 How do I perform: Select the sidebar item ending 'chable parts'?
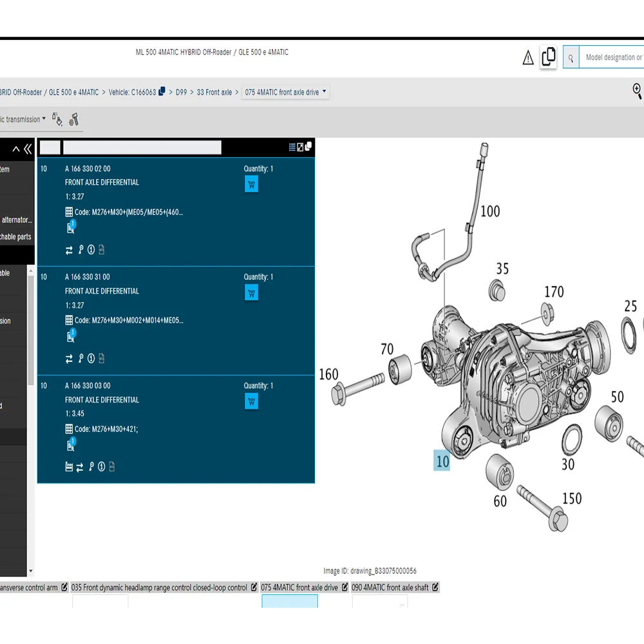click(x=15, y=236)
